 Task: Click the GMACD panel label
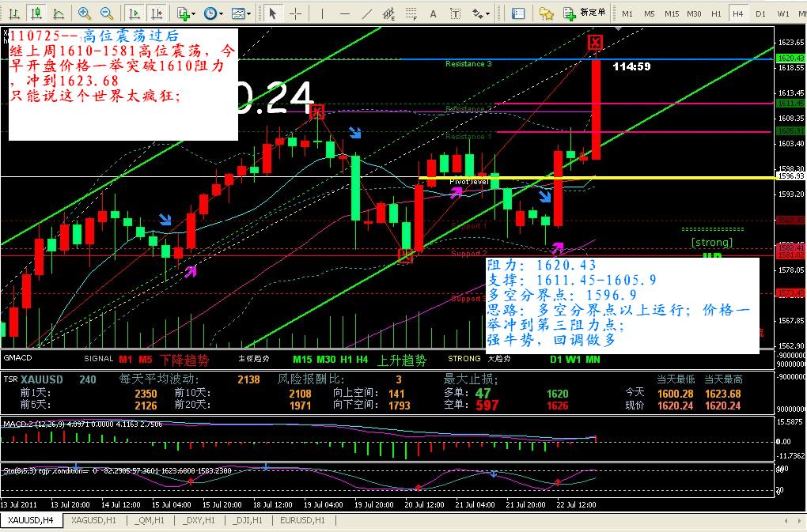pos(17,357)
